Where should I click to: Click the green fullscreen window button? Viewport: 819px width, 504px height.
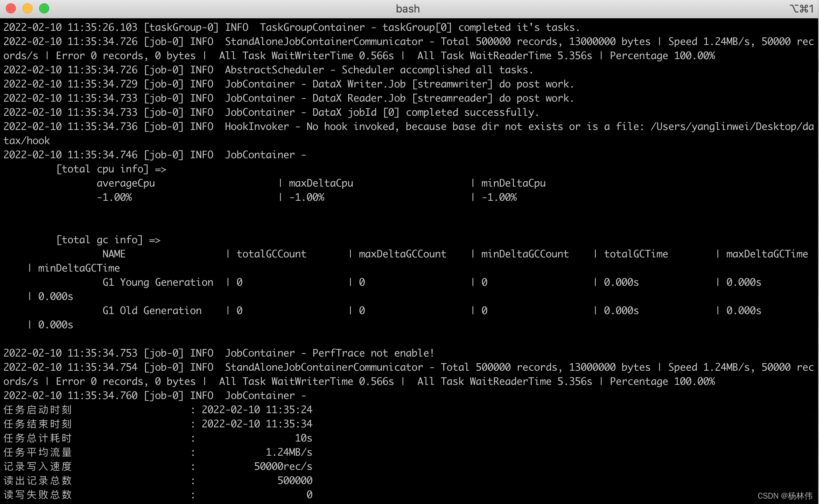coord(44,8)
